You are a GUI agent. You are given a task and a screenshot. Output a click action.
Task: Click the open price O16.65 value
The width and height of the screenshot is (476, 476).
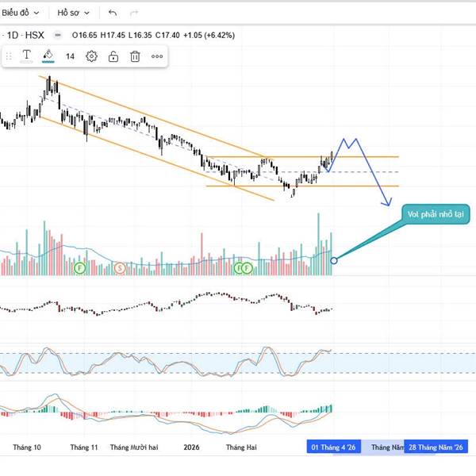pyautogui.click(x=84, y=35)
